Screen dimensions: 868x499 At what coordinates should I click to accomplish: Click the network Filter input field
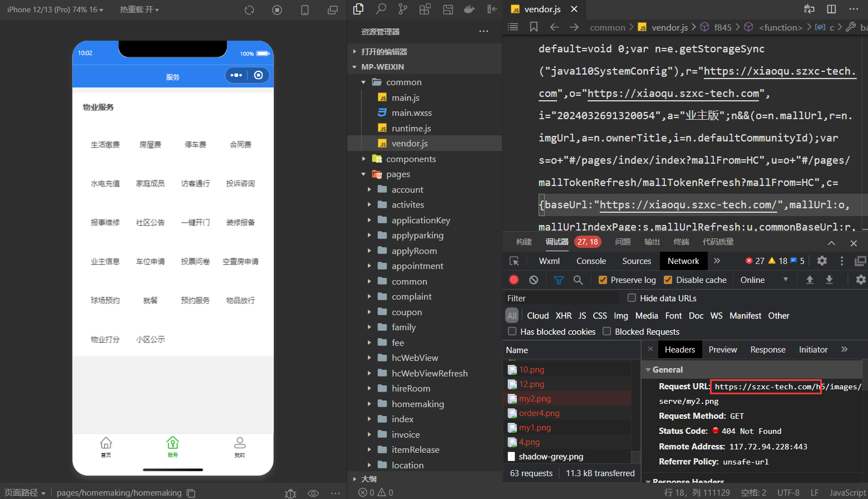coord(562,298)
